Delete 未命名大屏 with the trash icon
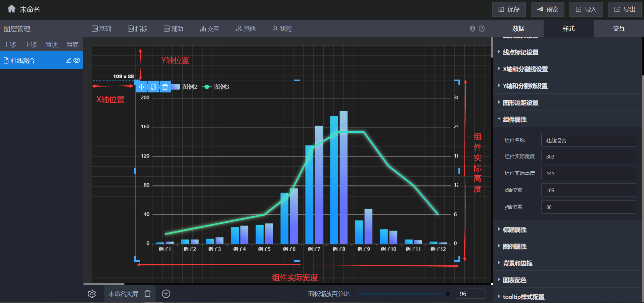 [x=147, y=294]
